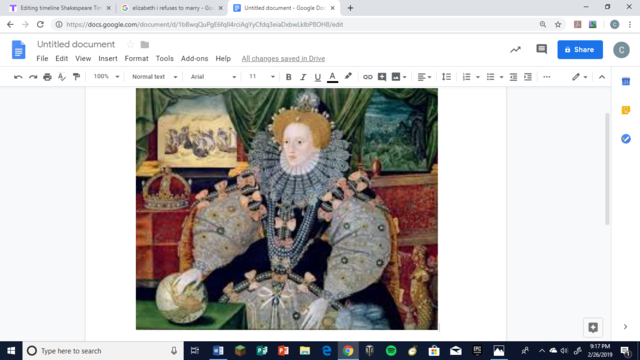
Task: Open the Tools menu
Action: click(164, 58)
